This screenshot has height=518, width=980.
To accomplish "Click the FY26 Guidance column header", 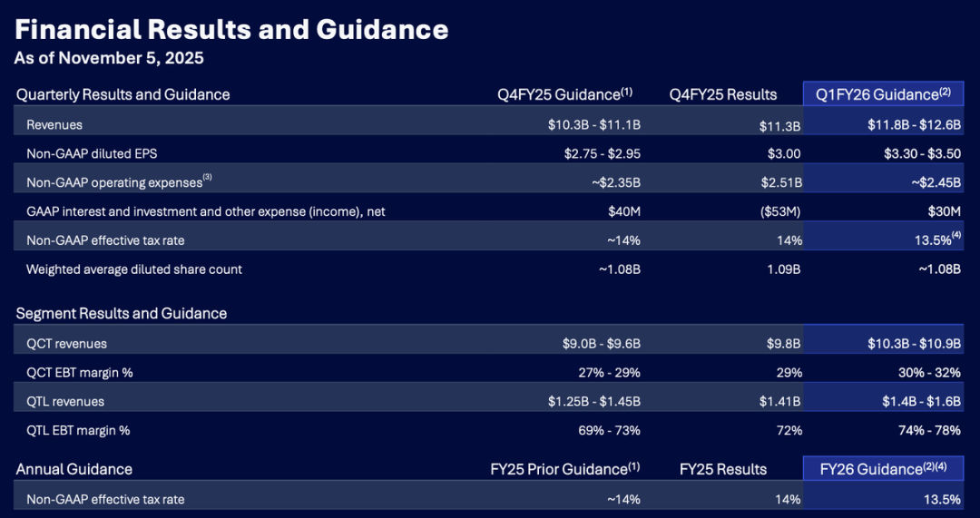I will click(x=882, y=469).
